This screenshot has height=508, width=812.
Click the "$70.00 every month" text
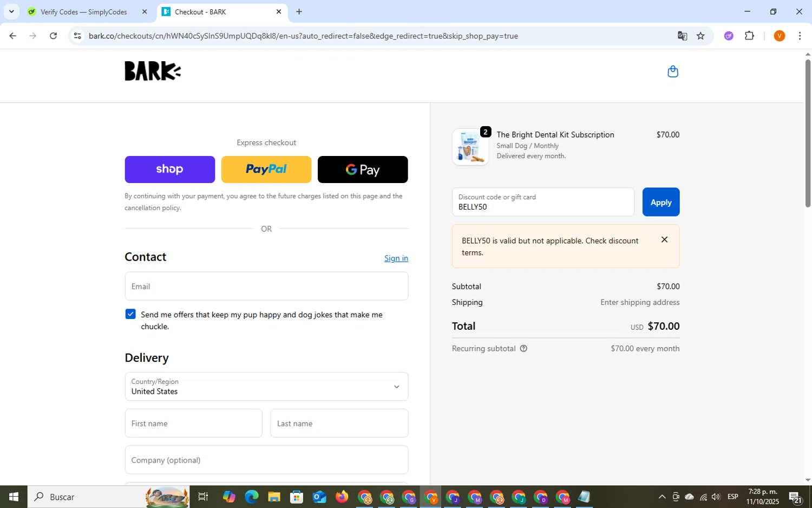pyautogui.click(x=645, y=348)
